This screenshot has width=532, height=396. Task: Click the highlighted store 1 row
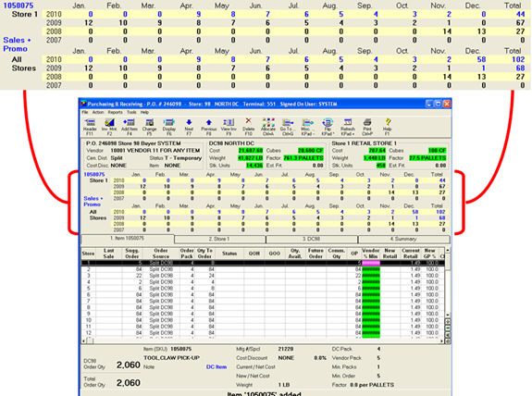tap(262, 263)
